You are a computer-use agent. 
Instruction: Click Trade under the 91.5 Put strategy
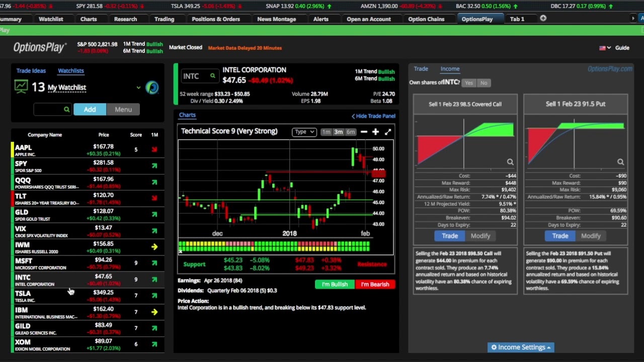tap(560, 236)
